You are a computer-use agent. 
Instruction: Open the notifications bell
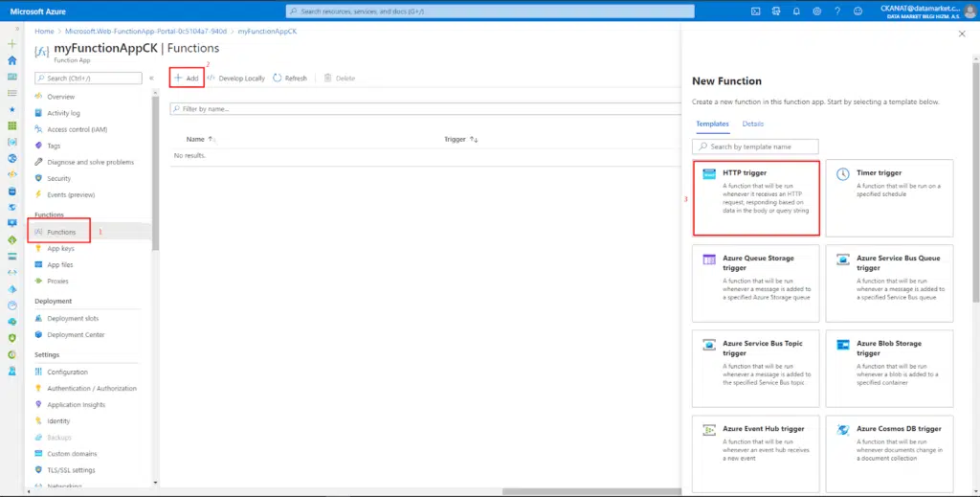pyautogui.click(x=796, y=11)
